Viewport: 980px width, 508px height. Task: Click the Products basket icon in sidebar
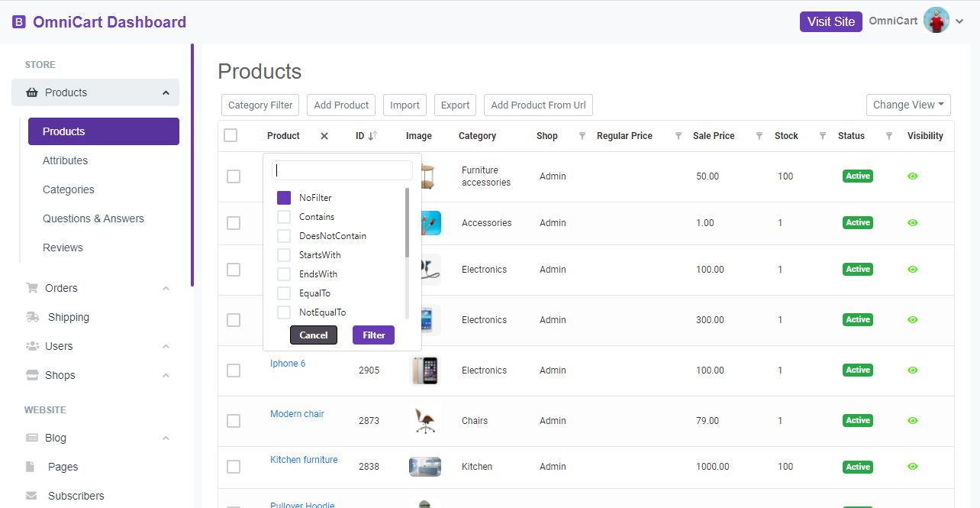(32, 92)
